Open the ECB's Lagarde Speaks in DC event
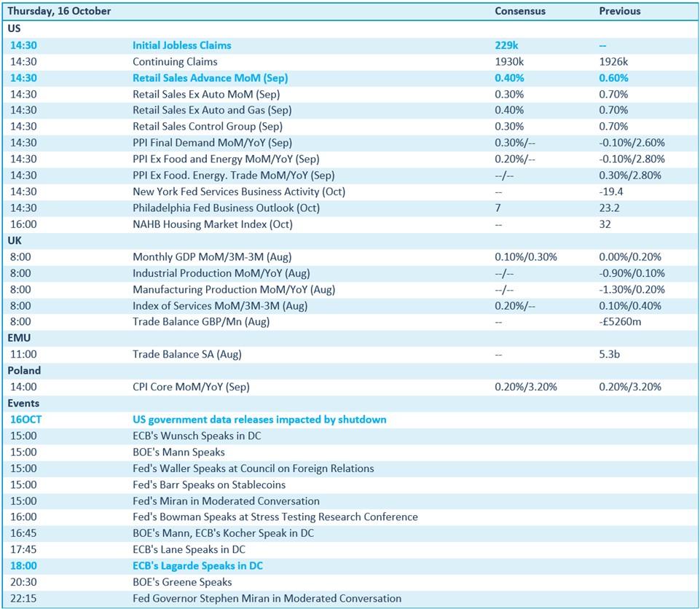 pos(197,566)
